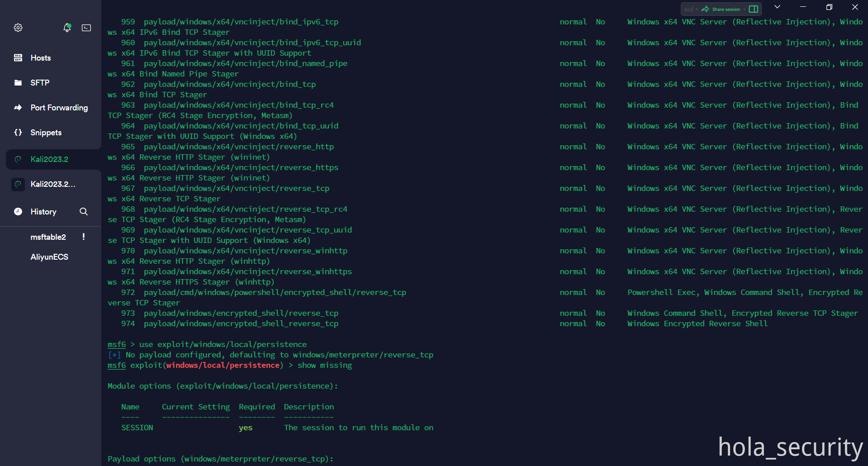
Task: Open the AliyunECS history entry
Action: point(49,257)
